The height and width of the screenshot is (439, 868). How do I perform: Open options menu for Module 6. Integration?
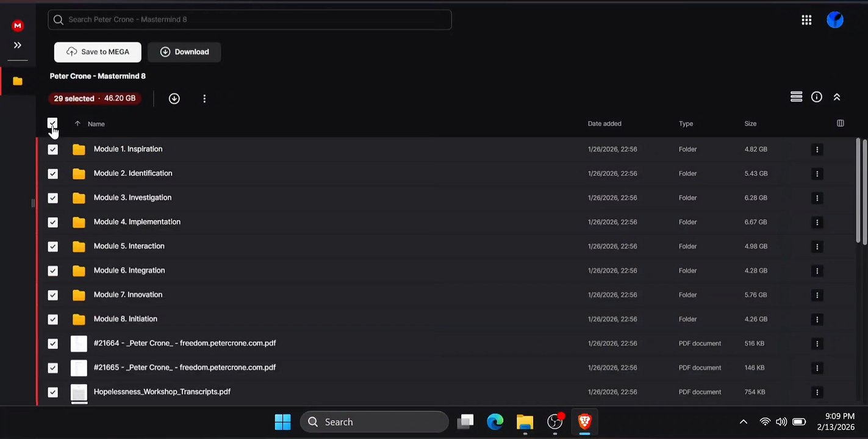[817, 271]
